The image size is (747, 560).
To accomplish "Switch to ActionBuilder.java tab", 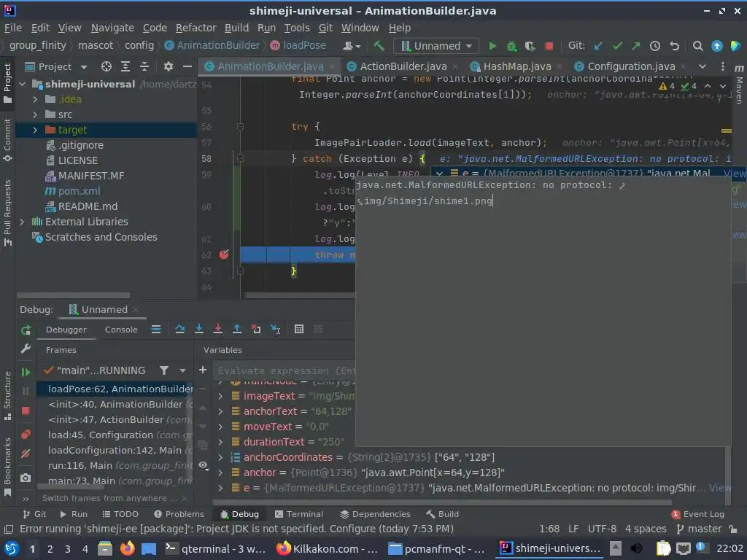I will pyautogui.click(x=403, y=66).
